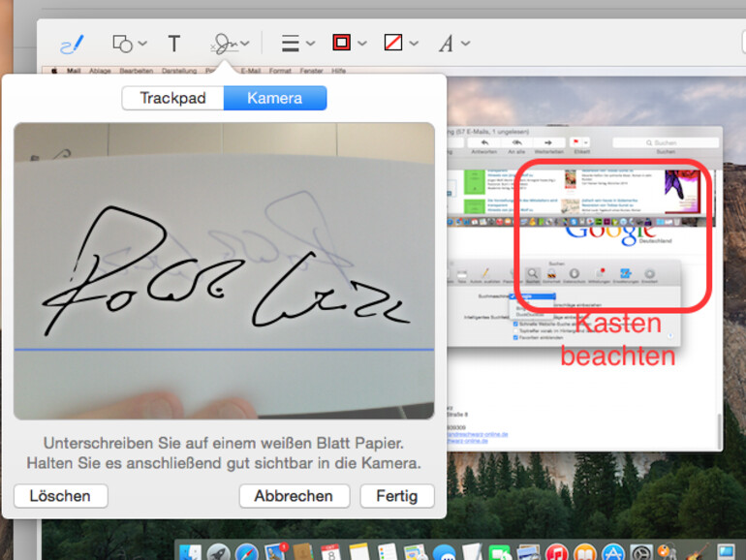Open System Preferences from the Dock
The width and height of the screenshot is (746, 560).
coord(640,552)
